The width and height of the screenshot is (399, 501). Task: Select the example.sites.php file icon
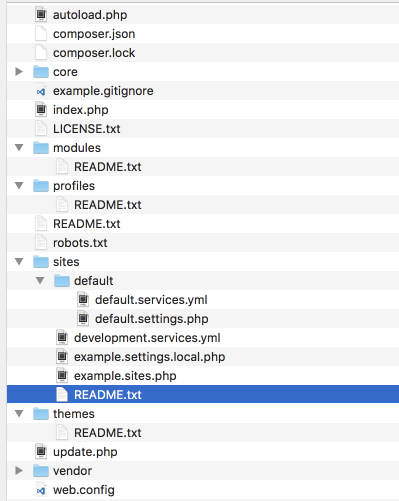62,376
